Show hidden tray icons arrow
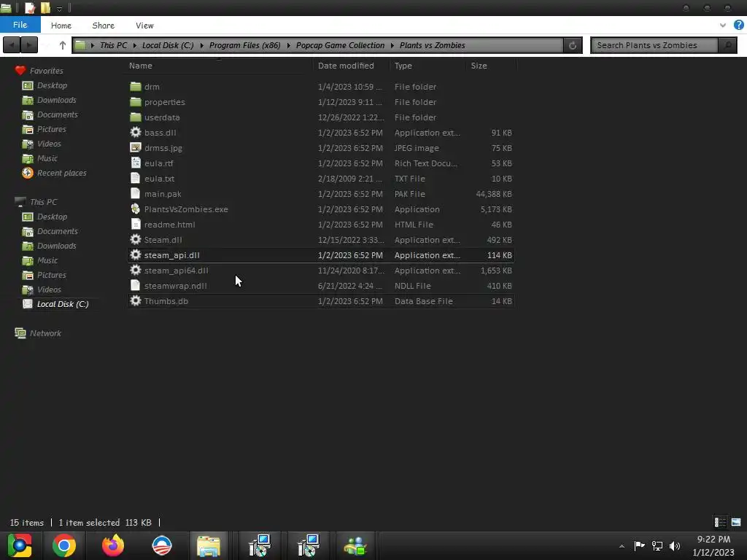The height and width of the screenshot is (560, 747). (622, 546)
